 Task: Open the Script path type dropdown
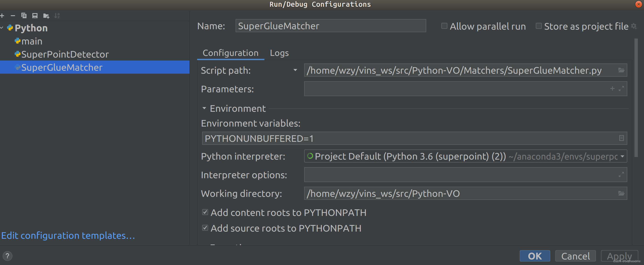(295, 70)
